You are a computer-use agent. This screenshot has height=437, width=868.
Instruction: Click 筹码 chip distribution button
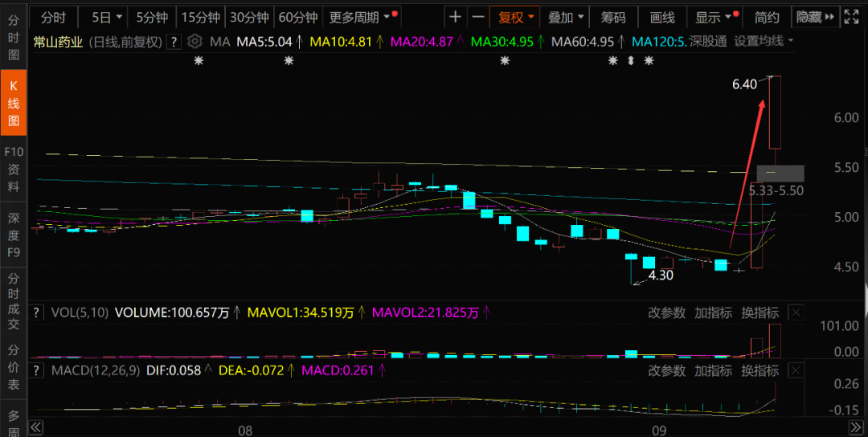point(613,18)
